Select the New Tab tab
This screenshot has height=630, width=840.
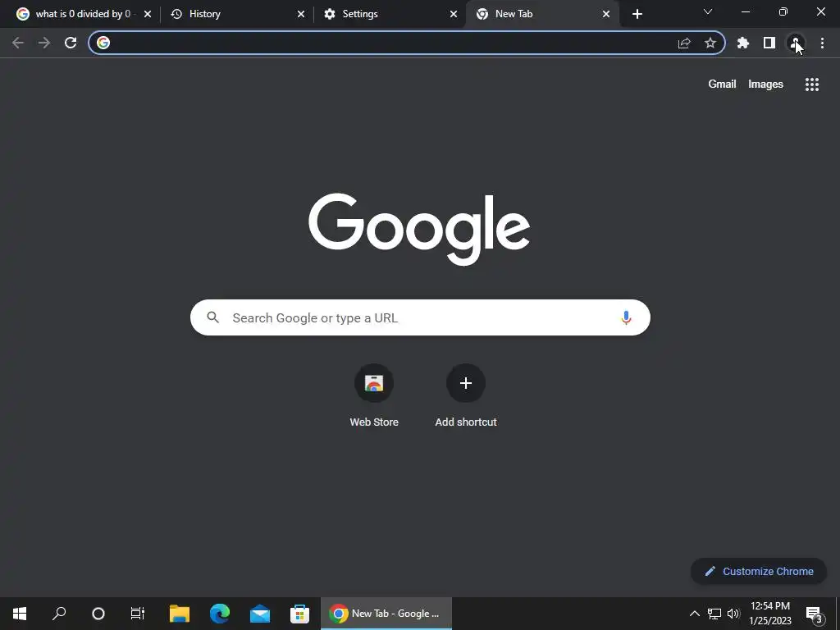point(541,14)
